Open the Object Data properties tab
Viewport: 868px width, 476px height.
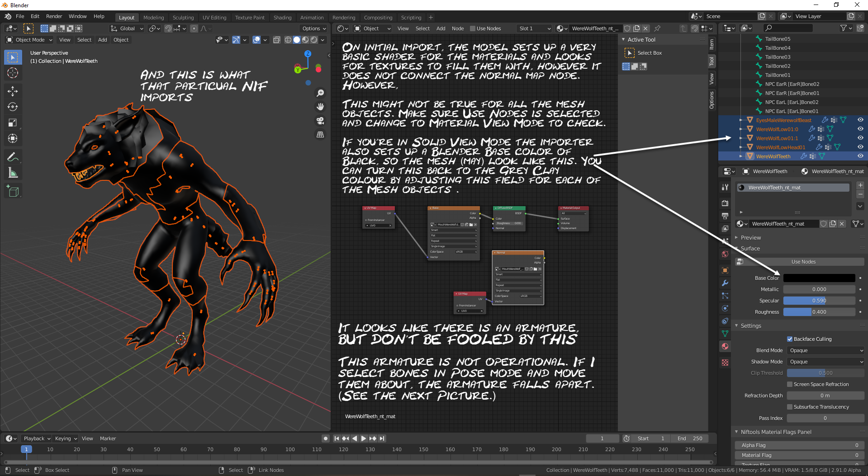point(725,334)
